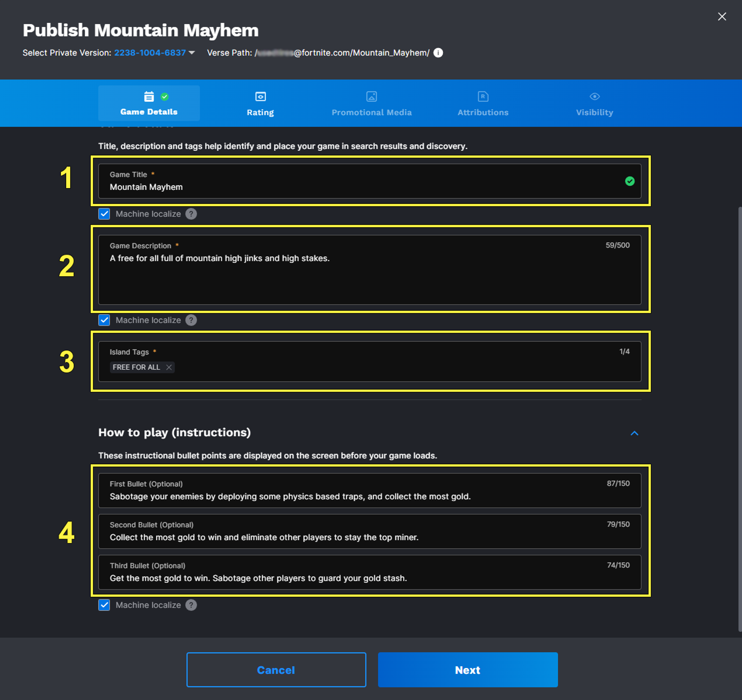Image resolution: width=742 pixels, height=700 pixels.
Task: Click the 1/4 tags counter
Action: (x=624, y=351)
